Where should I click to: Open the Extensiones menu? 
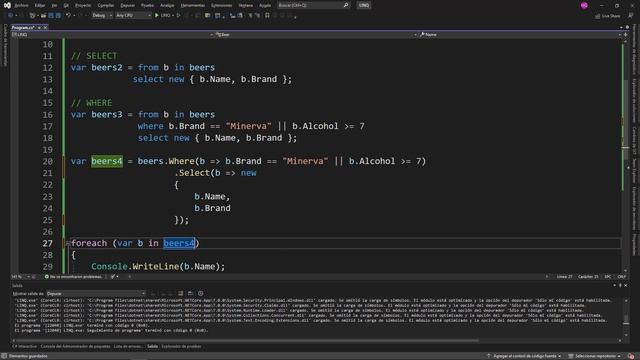(x=222, y=5)
